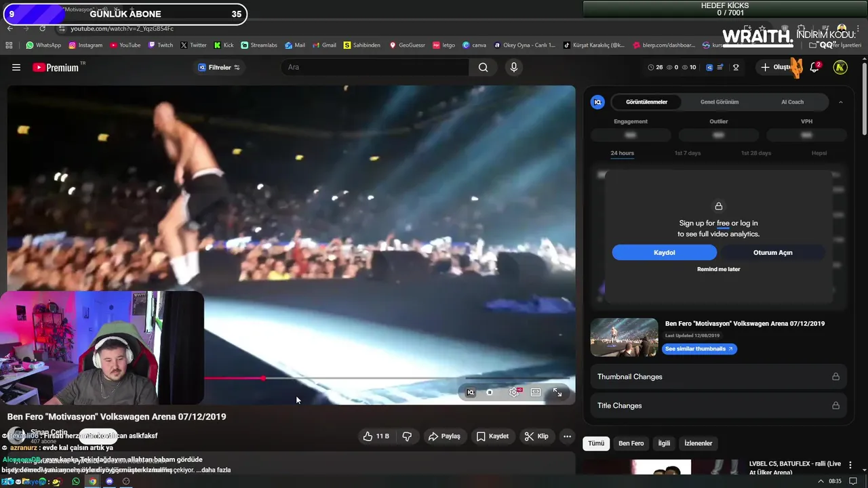
Task: Select the İzlenenler filter chip
Action: tap(698, 443)
